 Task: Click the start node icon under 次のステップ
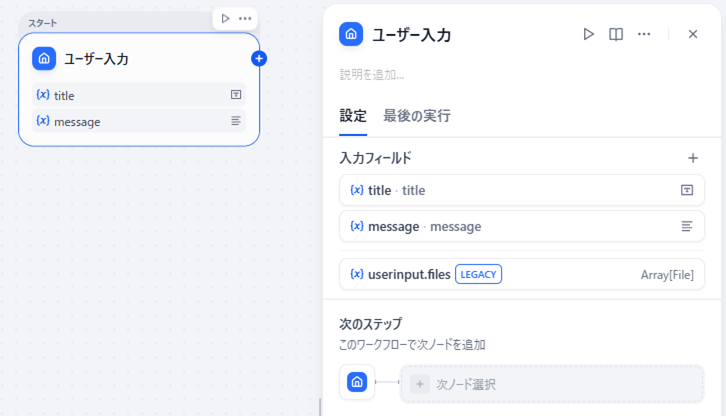click(357, 383)
